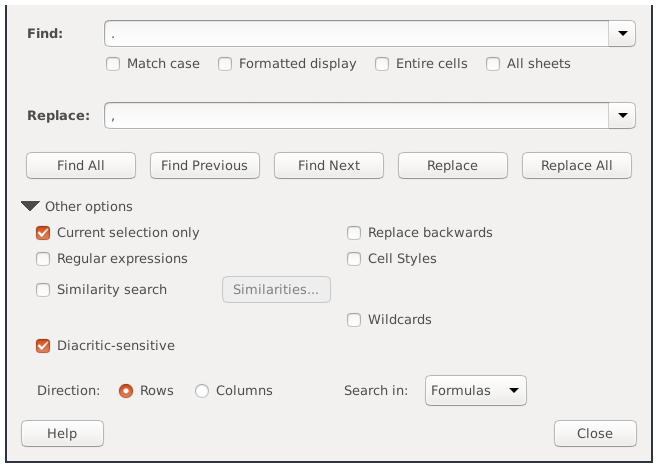The height and width of the screenshot is (472, 662).
Task: Select the Rows direction radio button
Action: [126, 391]
